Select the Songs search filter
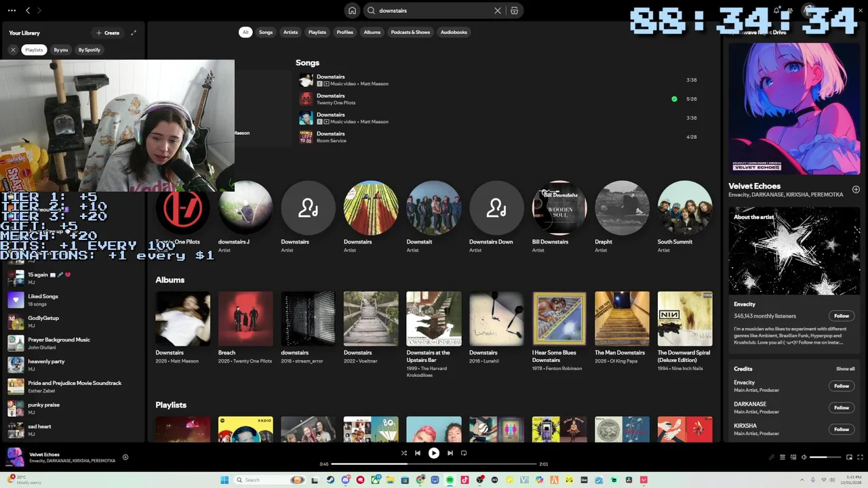 266,32
